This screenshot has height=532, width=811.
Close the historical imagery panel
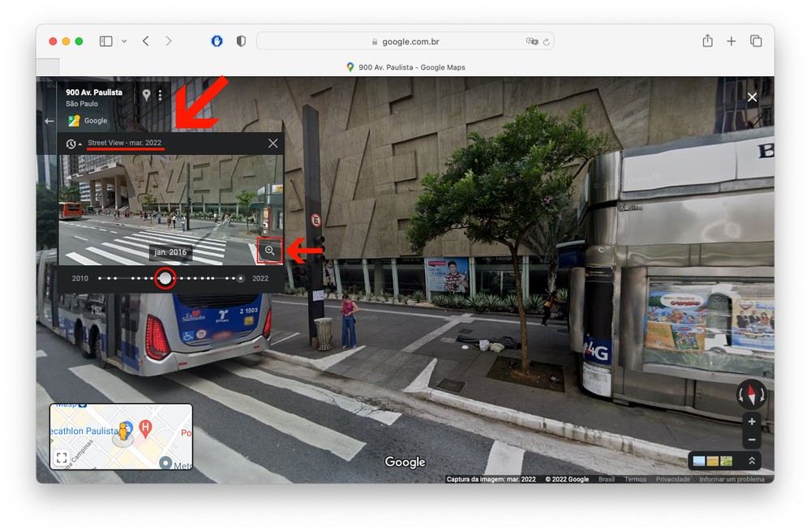[272, 144]
